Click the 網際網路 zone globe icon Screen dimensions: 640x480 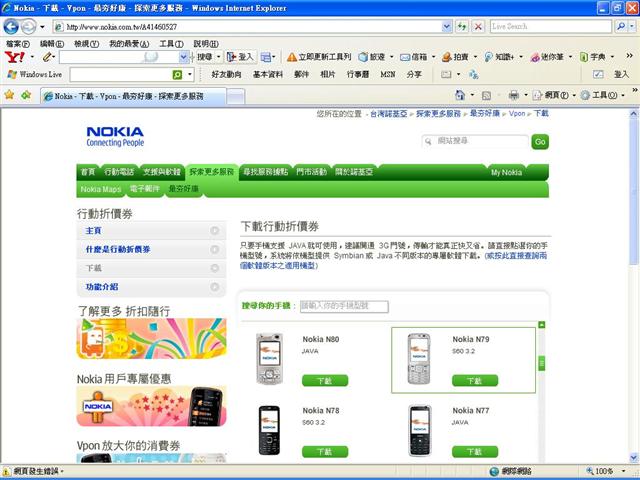[494, 471]
